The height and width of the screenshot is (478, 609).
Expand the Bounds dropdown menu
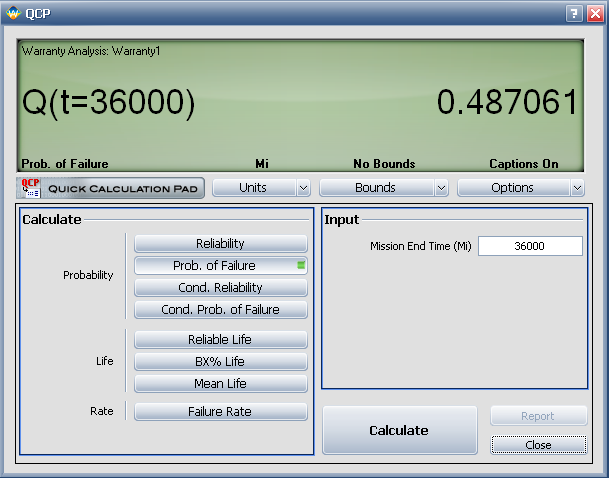tap(383, 187)
